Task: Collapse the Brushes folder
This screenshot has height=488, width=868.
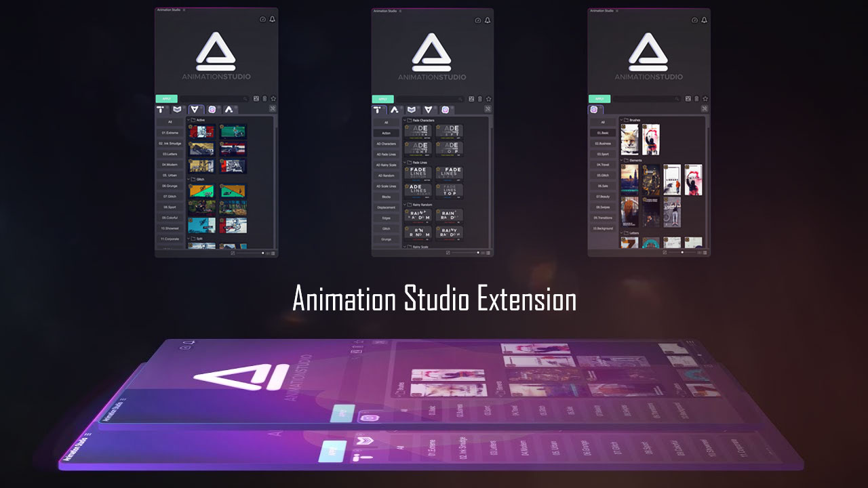Action: (x=620, y=119)
